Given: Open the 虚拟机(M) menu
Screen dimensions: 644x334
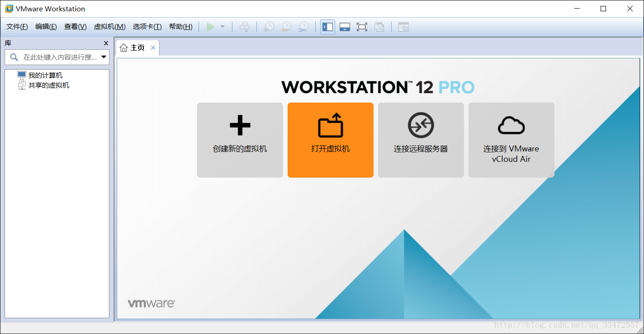Looking at the screenshot, I should (x=109, y=27).
